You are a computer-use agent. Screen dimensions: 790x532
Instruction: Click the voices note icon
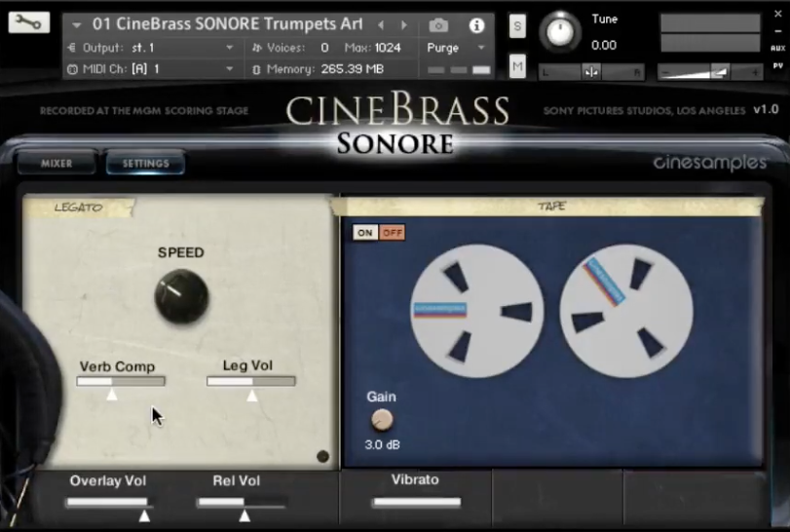(257, 48)
